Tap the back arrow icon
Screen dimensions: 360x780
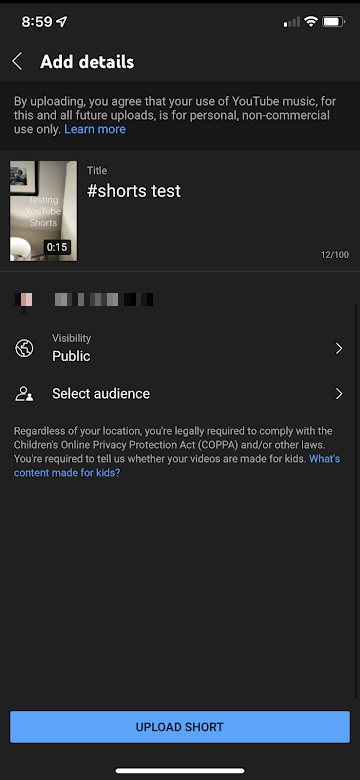coord(17,62)
